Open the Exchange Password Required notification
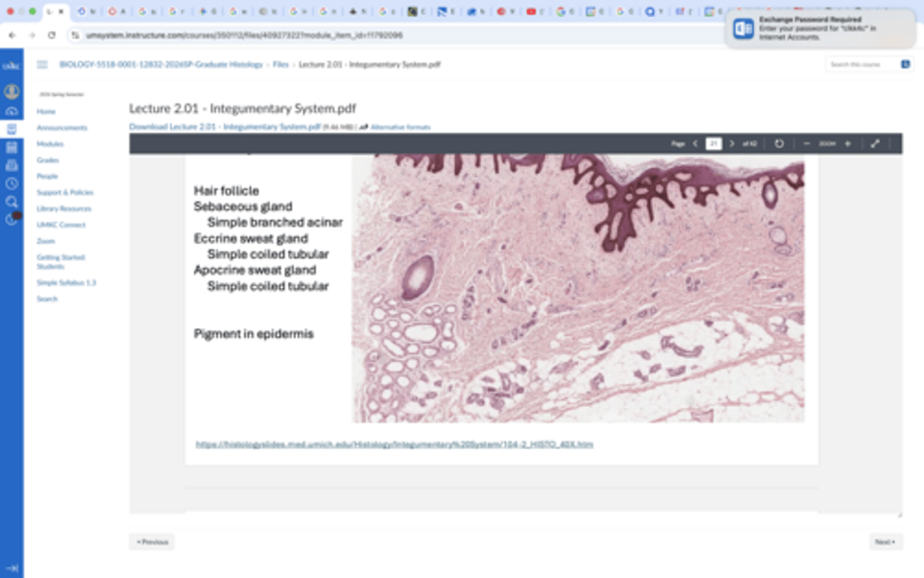 (x=820, y=28)
